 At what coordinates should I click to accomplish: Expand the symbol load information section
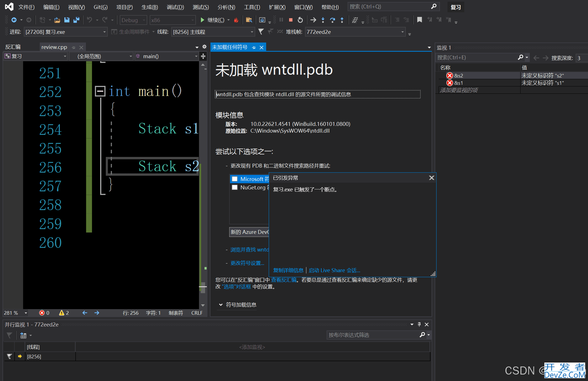pos(221,305)
